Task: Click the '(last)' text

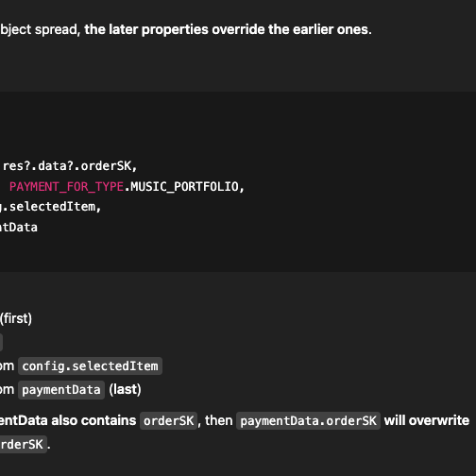Action: (125, 390)
